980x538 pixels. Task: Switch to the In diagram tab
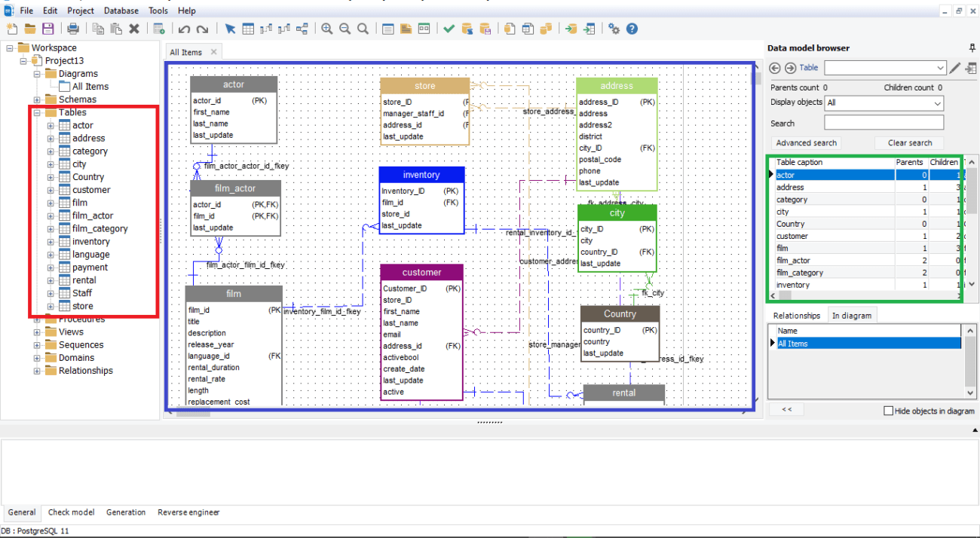pyautogui.click(x=852, y=315)
